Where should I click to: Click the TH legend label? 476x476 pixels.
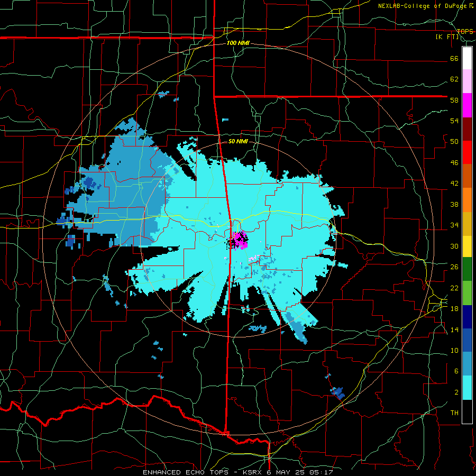(x=454, y=413)
